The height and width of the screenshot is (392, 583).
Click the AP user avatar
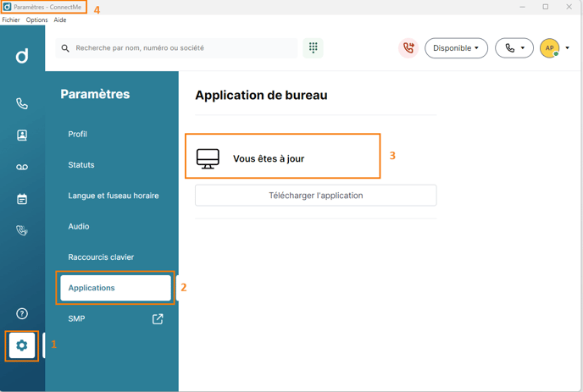pyautogui.click(x=550, y=48)
